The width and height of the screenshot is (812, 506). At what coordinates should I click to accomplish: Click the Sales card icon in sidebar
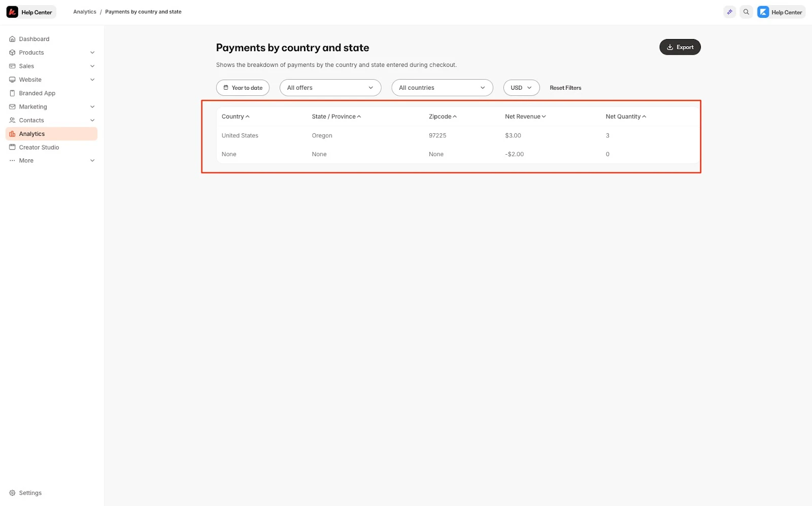12,66
